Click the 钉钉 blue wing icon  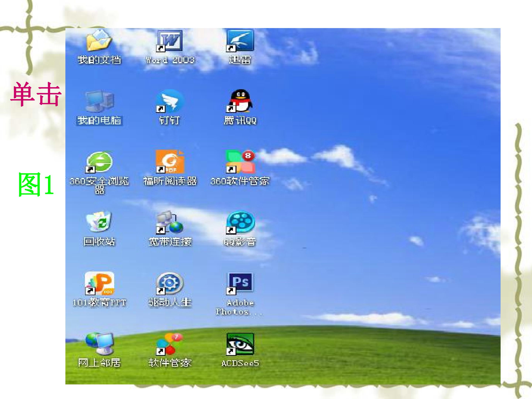[x=170, y=101]
